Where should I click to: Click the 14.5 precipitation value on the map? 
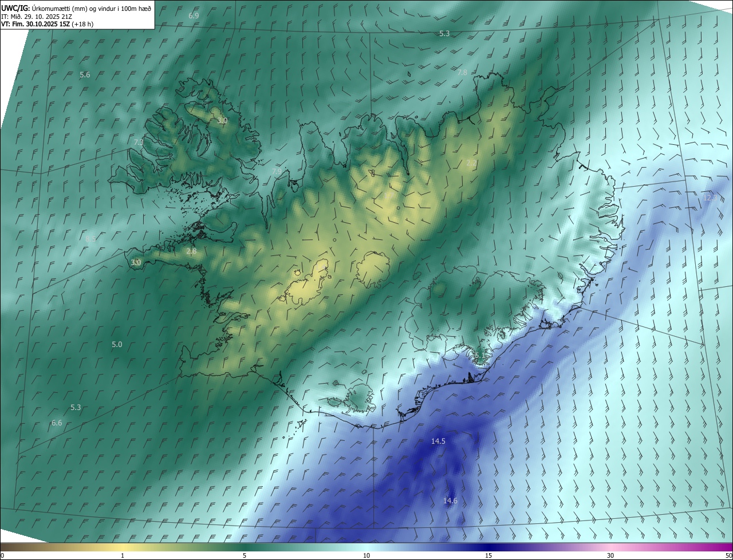point(438,441)
